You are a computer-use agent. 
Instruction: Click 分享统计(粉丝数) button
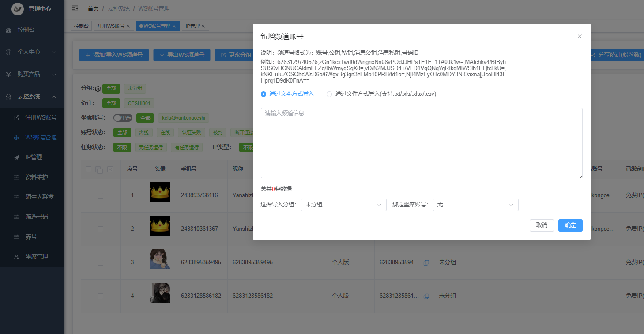pyautogui.click(x=617, y=55)
